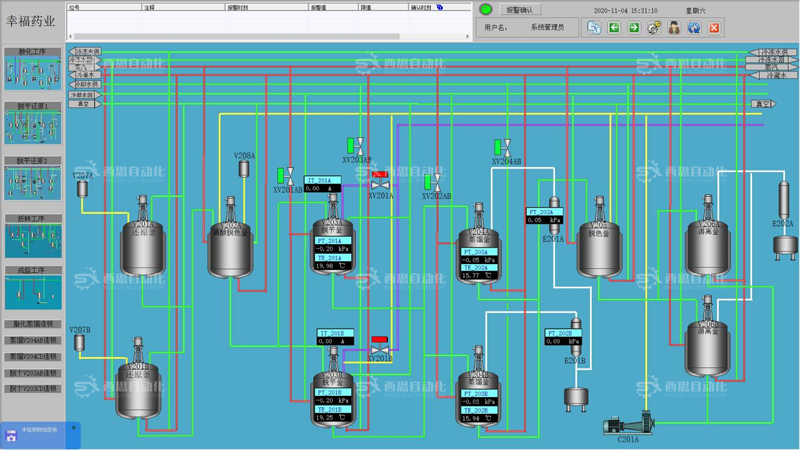Open the 脱苄还原2 process thumbnail
Screen dimensions: 800x450
click(33, 182)
